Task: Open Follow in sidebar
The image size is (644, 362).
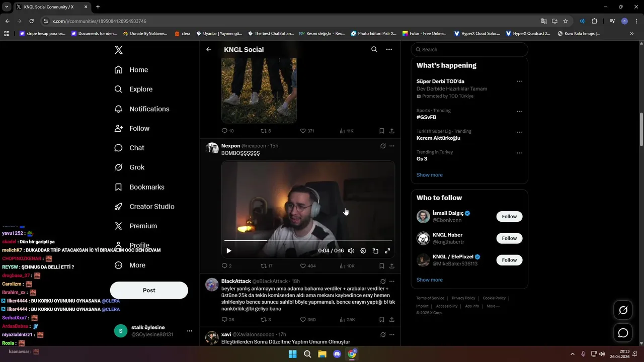Action: [132, 128]
